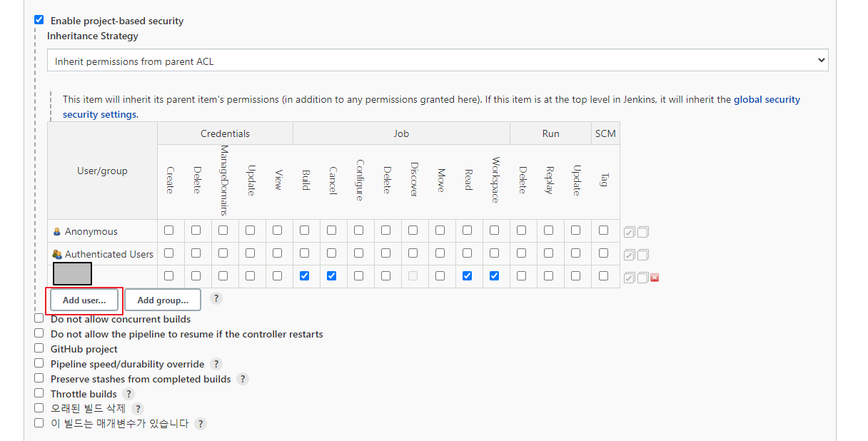Open the Inheritance Strategy dropdown
Screen dimensions: 868x441
pos(438,61)
